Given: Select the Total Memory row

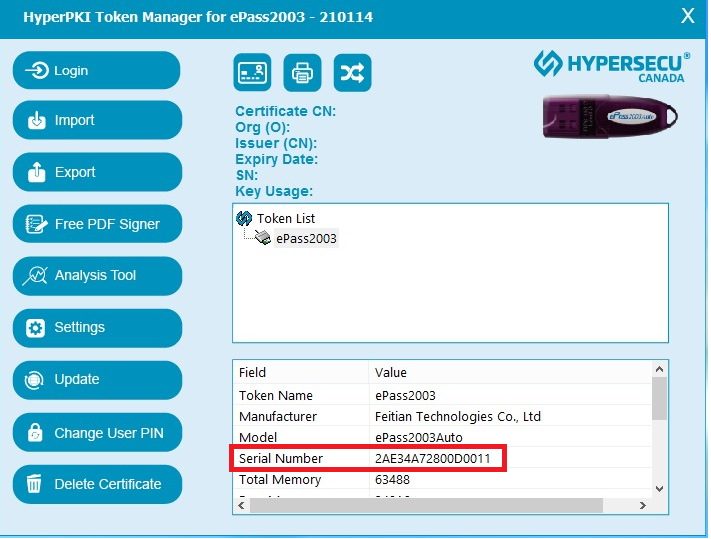Looking at the screenshot, I should tap(442, 480).
